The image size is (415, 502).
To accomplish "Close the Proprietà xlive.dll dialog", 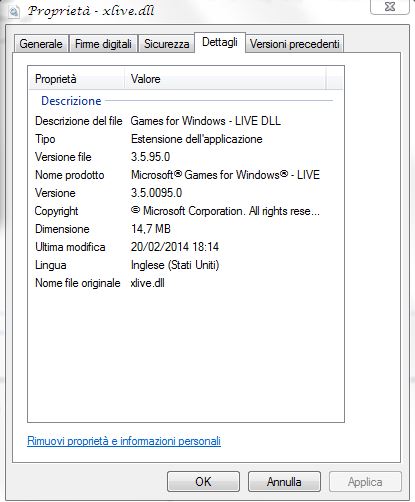I will point(390,7).
